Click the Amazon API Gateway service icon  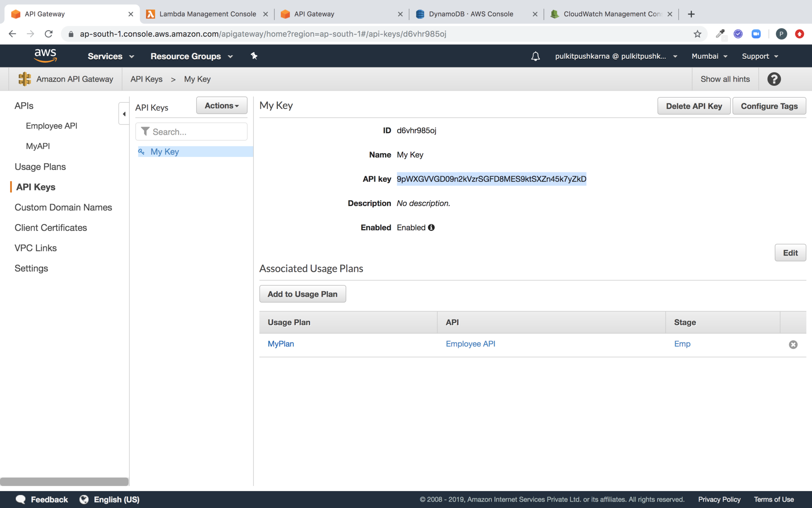24,79
